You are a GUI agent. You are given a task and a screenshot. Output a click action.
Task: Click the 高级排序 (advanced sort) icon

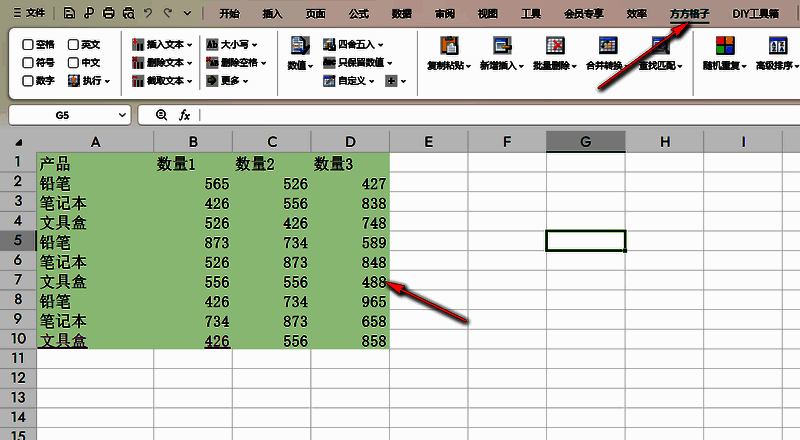tap(778, 46)
